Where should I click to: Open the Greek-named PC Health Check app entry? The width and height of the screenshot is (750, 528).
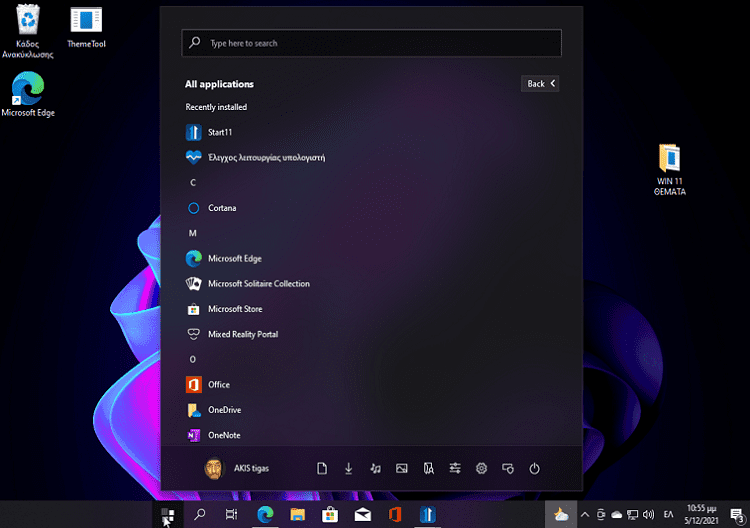[255, 157]
